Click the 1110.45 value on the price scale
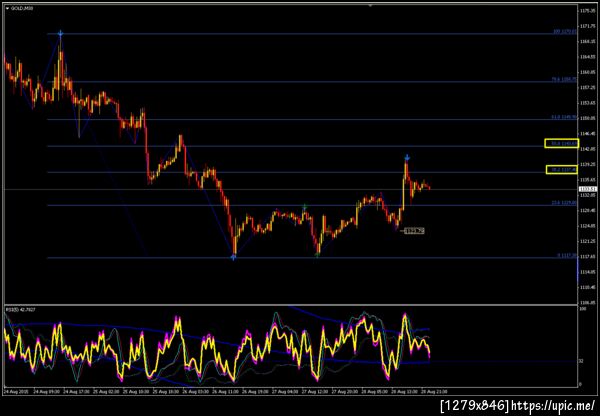 pos(588,287)
